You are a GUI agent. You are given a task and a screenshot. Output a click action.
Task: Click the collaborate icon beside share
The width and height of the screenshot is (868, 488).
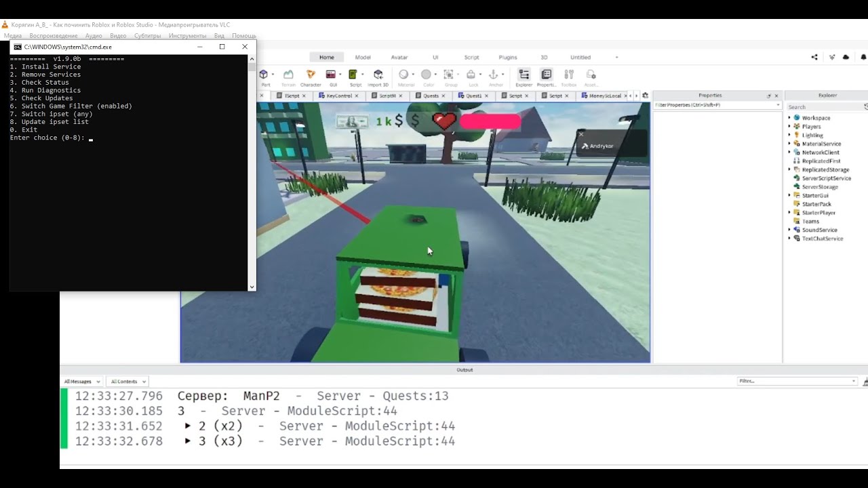[x=832, y=58]
